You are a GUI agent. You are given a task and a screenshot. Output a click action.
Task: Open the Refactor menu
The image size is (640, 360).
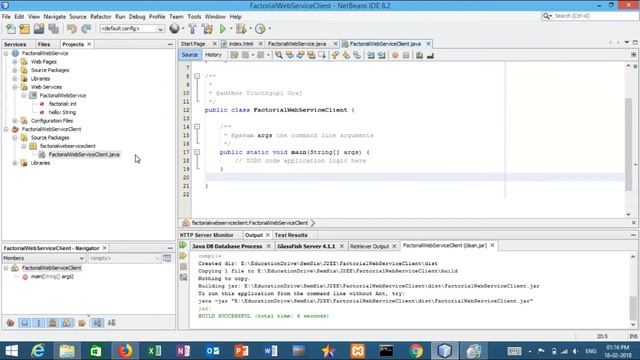pyautogui.click(x=101, y=16)
